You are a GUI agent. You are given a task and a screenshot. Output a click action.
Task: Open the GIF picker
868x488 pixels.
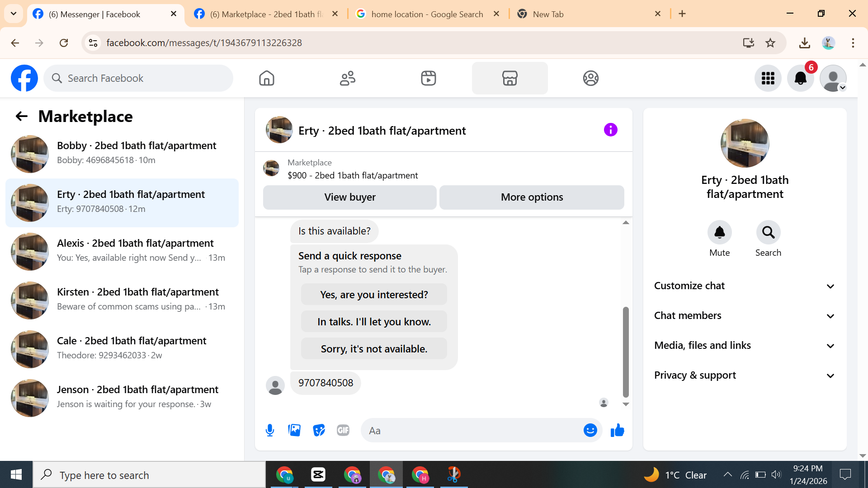click(343, 430)
